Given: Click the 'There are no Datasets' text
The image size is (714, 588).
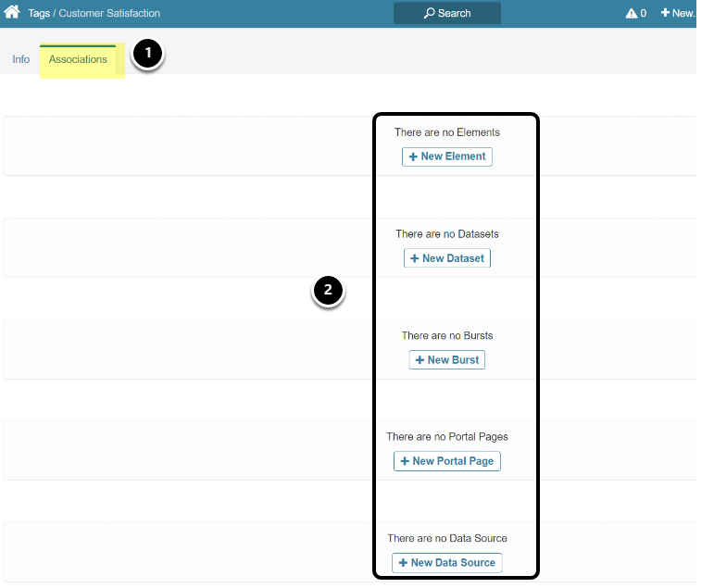Looking at the screenshot, I should point(446,234).
